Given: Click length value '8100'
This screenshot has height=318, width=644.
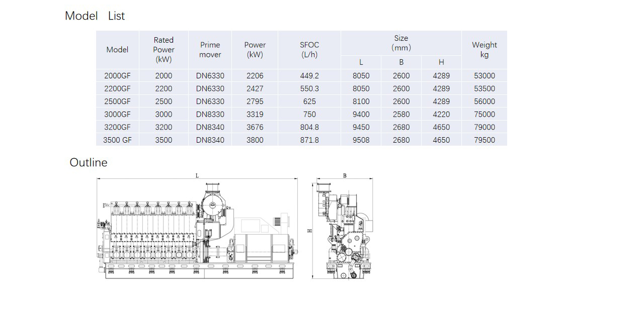Looking at the screenshot, I should 361,101.
